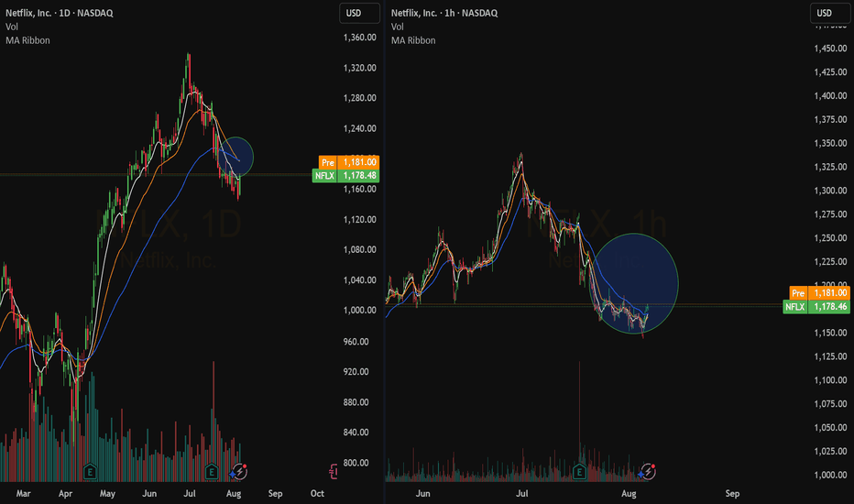Click the large green circle on 1h chart
This screenshot has width=854, height=504.
[633, 283]
